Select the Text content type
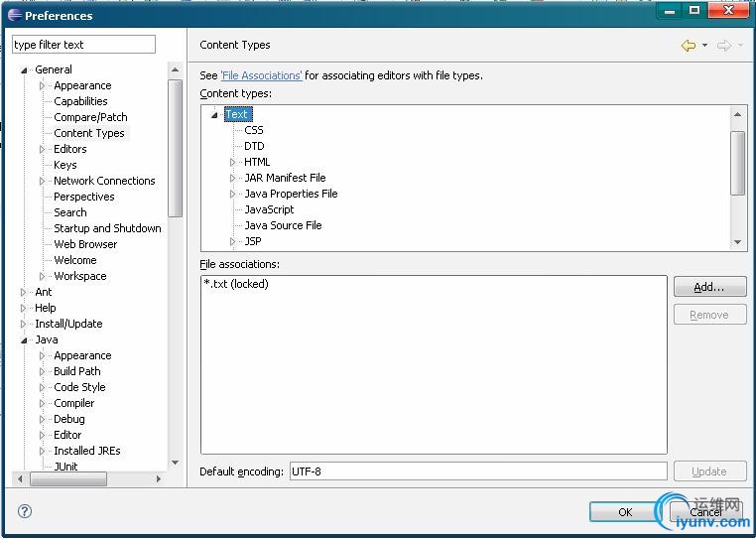The height and width of the screenshot is (538, 756). click(x=237, y=115)
